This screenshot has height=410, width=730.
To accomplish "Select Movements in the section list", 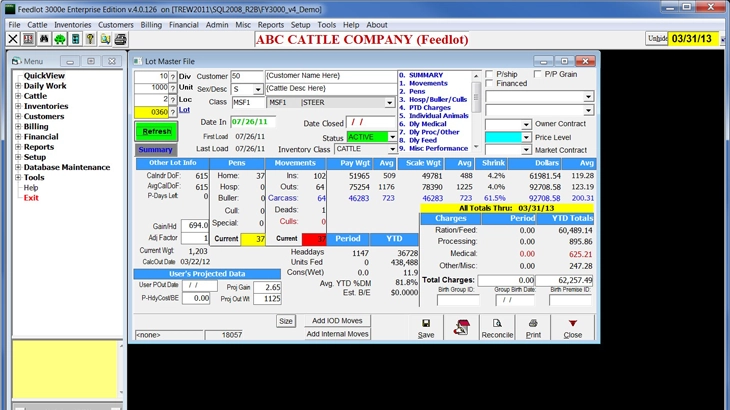I will click(x=428, y=83).
